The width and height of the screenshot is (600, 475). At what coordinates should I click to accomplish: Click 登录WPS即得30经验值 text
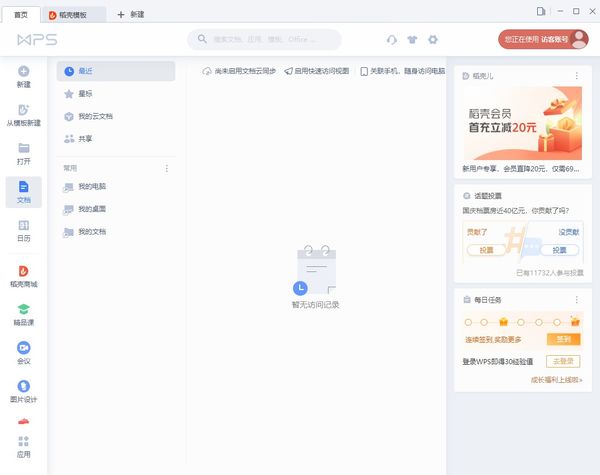497,361
